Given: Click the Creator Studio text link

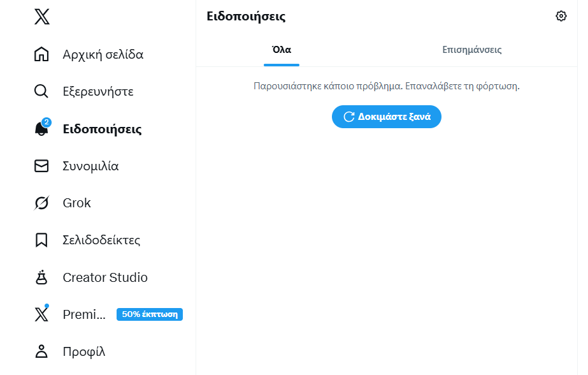Looking at the screenshot, I should [x=105, y=277].
